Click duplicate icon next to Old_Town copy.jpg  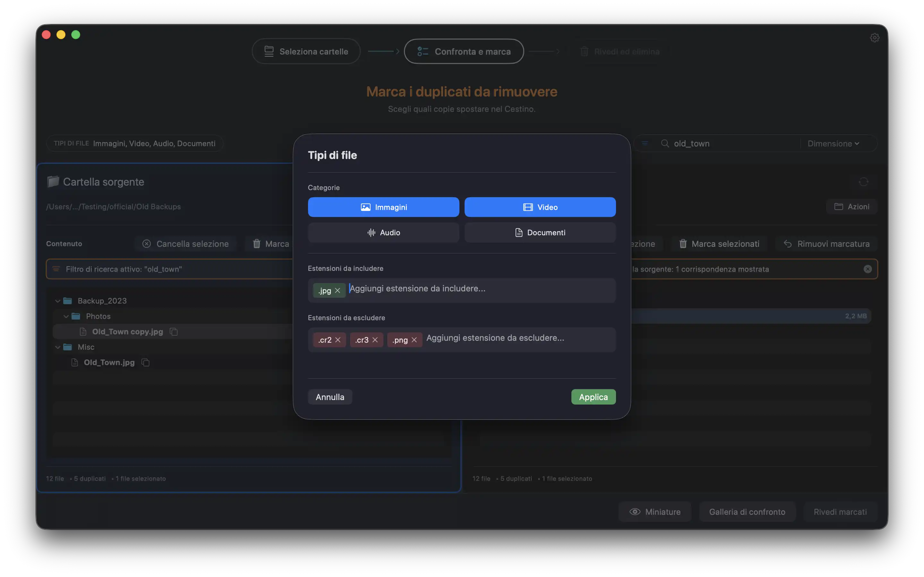tap(174, 332)
